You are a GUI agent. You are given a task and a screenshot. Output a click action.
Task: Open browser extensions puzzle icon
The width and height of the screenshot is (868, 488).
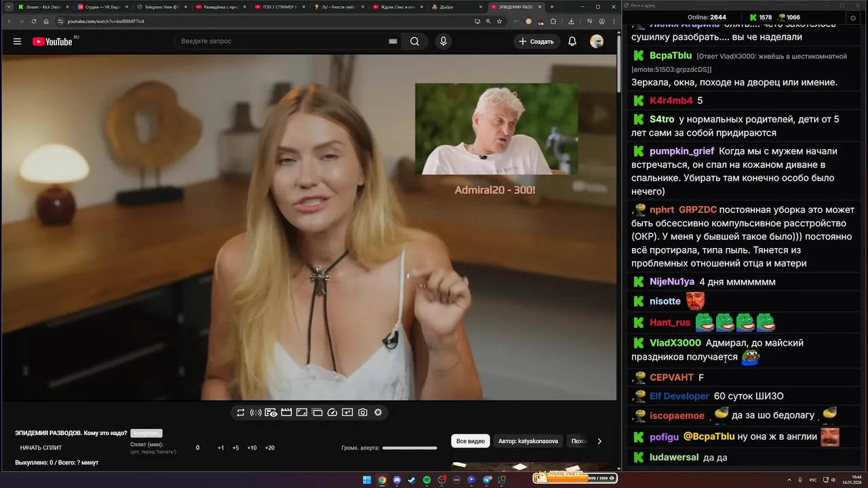tap(553, 21)
